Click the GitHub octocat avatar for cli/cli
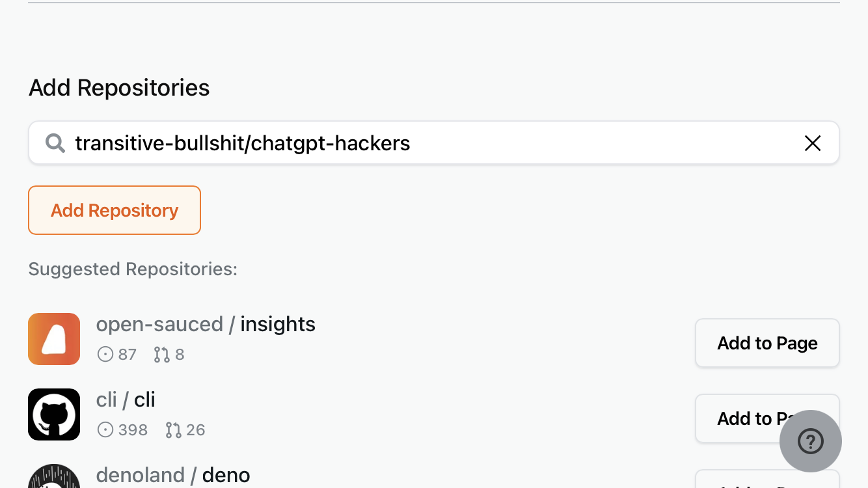Screen dimensions: 868x488 pos(54,414)
